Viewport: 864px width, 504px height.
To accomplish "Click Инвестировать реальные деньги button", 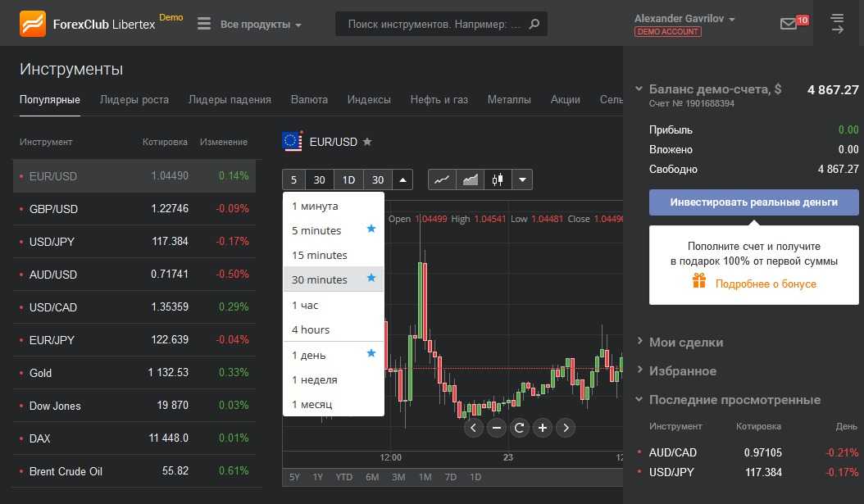I will (754, 202).
